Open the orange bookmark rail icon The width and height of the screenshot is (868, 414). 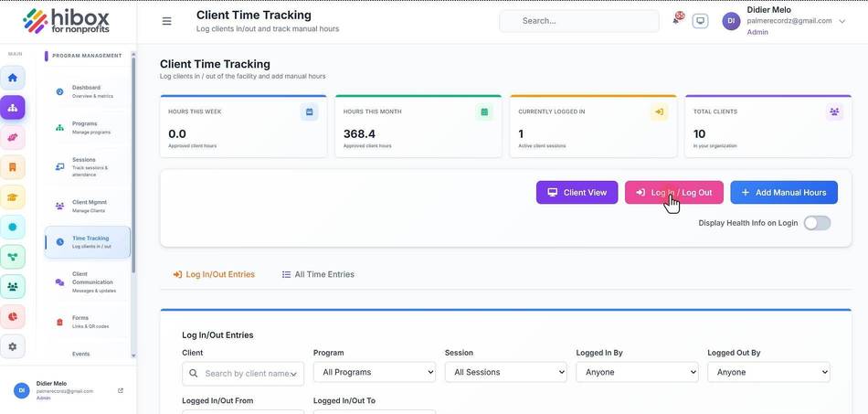[13, 167]
